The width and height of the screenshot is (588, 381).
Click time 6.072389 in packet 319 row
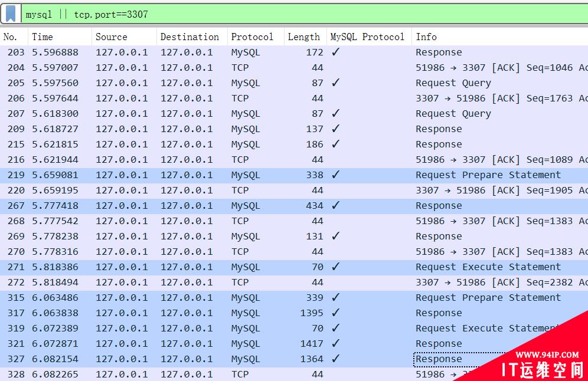pos(55,329)
